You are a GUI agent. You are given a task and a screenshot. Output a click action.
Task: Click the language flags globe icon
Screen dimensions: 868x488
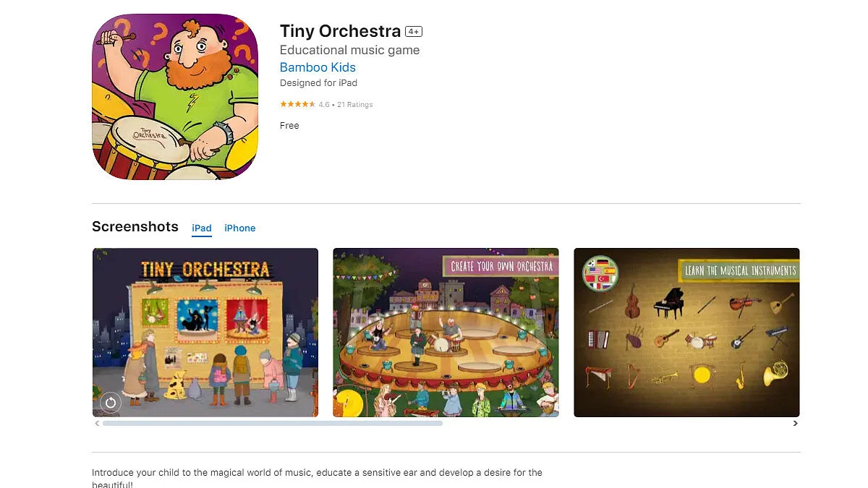(601, 274)
